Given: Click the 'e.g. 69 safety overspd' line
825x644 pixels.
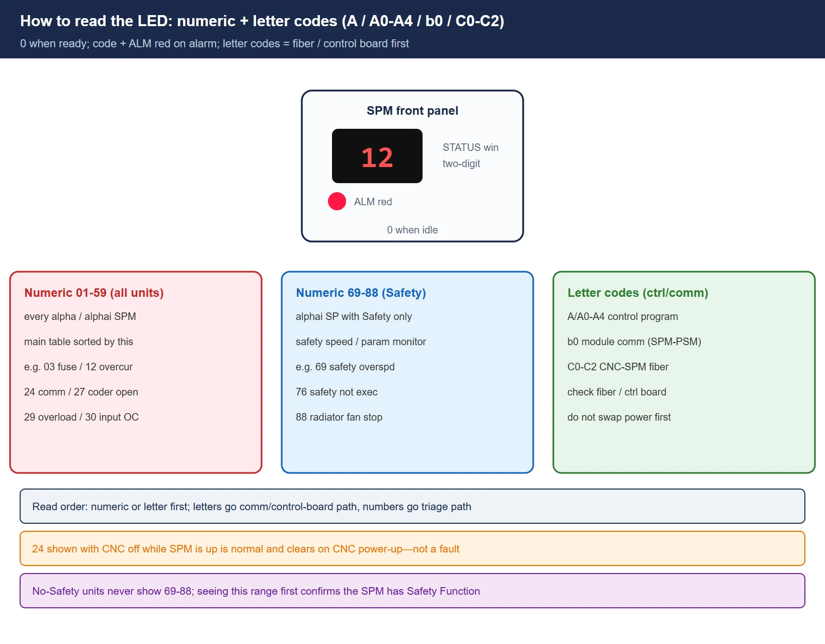Looking at the screenshot, I should click(345, 367).
